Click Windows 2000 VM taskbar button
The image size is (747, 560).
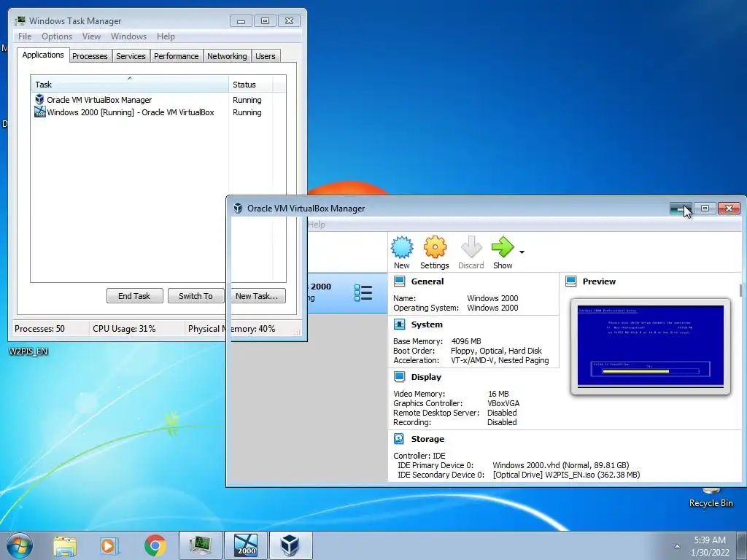pyautogui.click(x=246, y=545)
